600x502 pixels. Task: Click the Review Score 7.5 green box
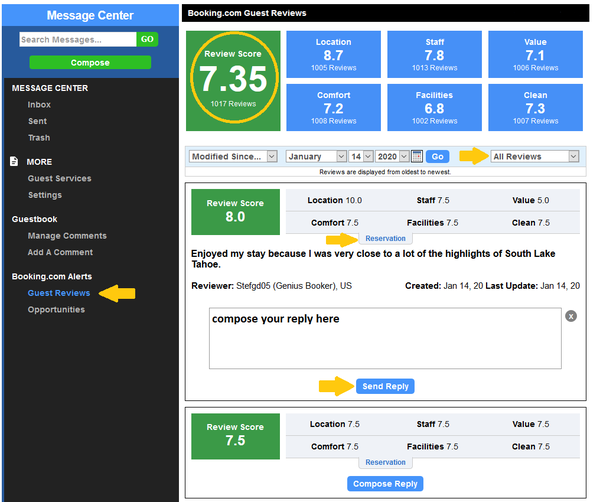235,436
